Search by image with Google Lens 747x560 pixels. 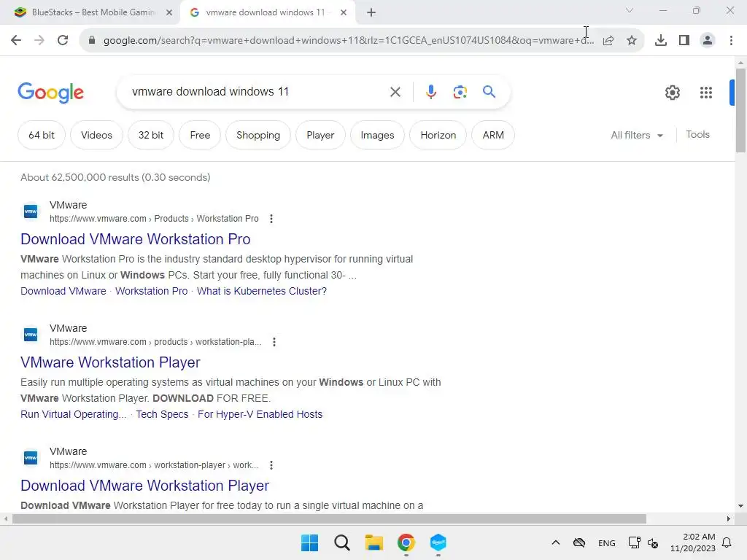pyautogui.click(x=460, y=92)
